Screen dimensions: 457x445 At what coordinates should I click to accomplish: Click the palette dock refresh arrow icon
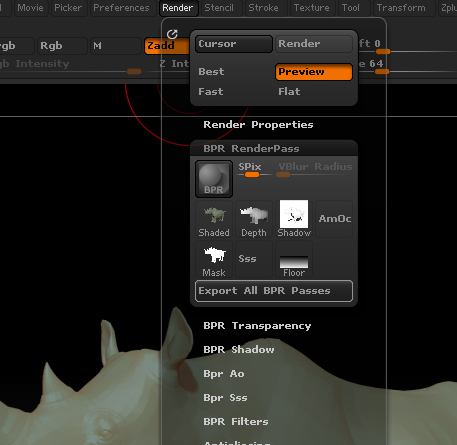pos(172,34)
